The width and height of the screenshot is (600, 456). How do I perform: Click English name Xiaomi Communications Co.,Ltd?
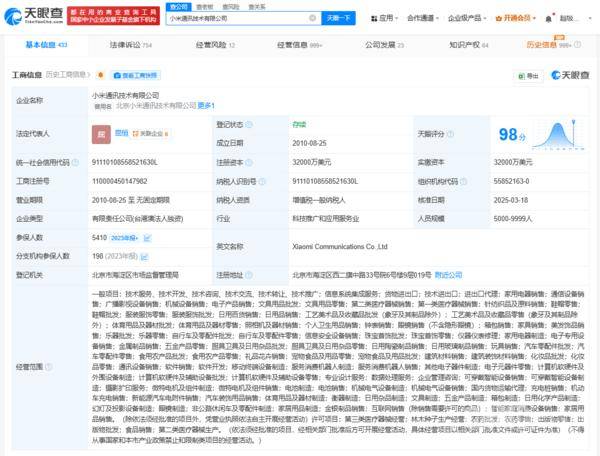click(x=340, y=247)
